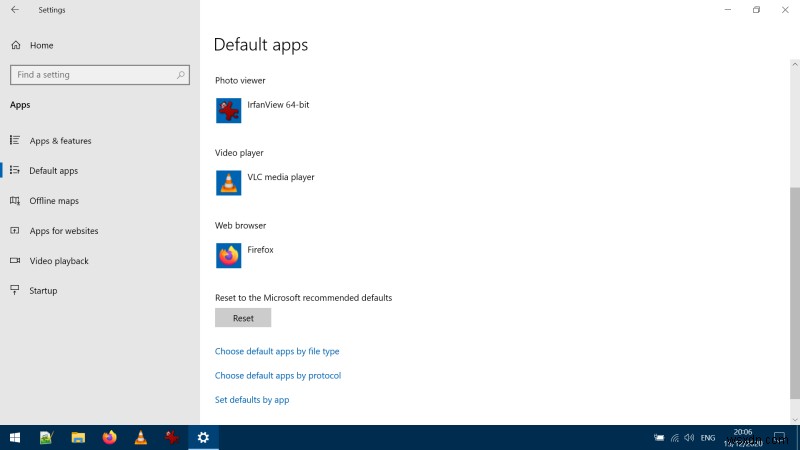Open the Home settings page
800x450 pixels.
41,45
